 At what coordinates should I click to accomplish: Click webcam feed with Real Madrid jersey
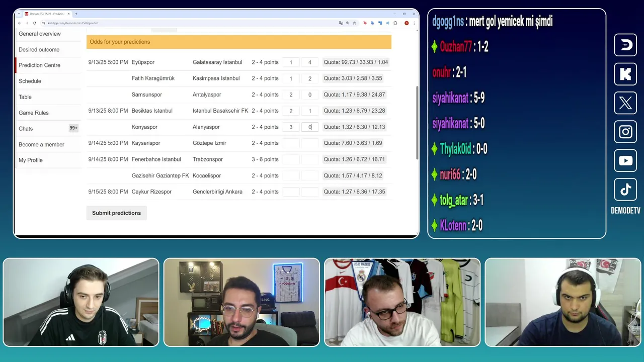(403, 302)
